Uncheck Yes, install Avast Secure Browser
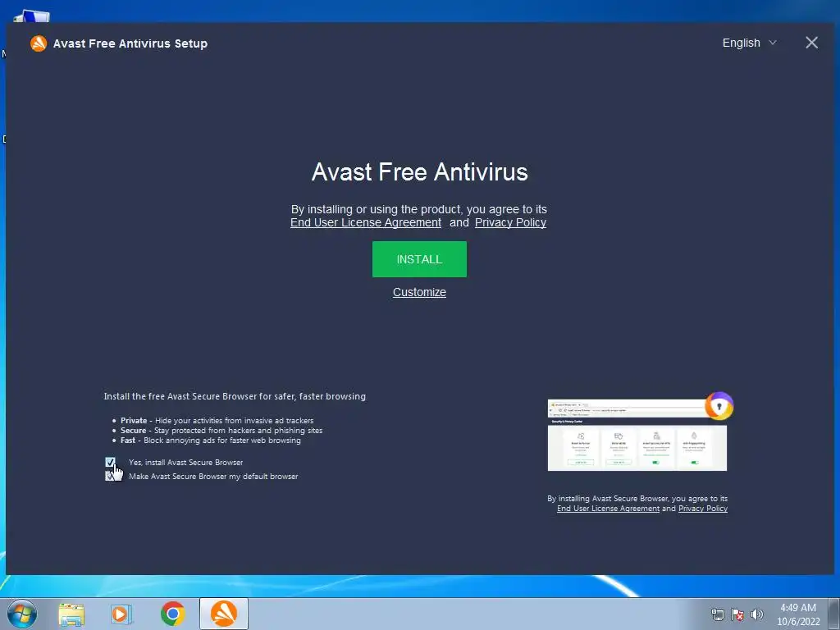840x630 pixels. point(111,462)
